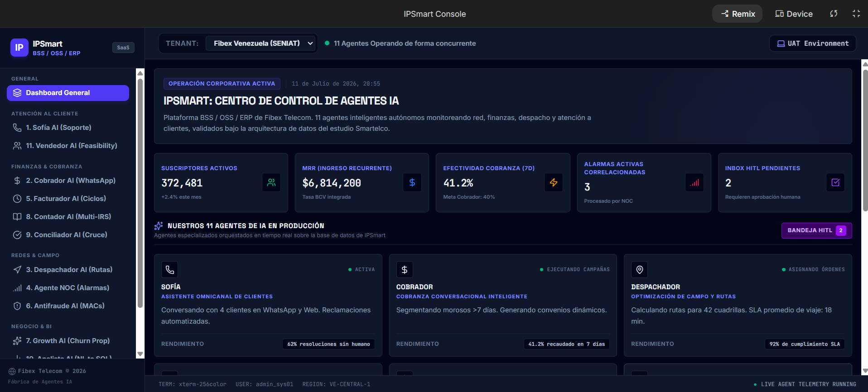Viewport: 868px width, 392px height.
Task: Click the Vendedor AI users icon
Action: pyautogui.click(x=17, y=146)
